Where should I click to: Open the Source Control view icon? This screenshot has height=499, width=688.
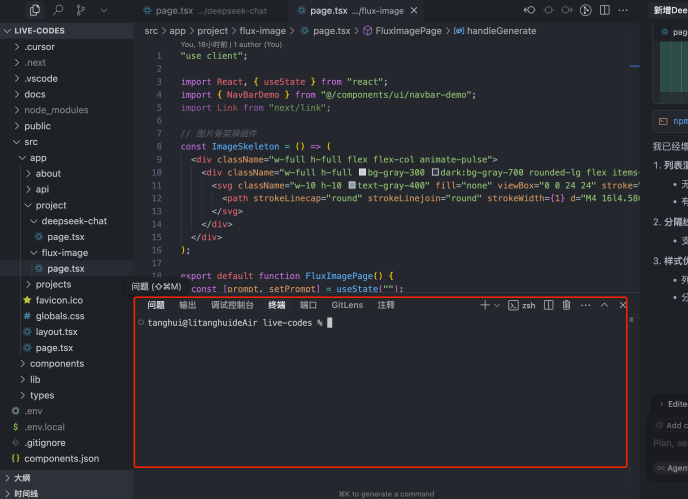click(81, 10)
